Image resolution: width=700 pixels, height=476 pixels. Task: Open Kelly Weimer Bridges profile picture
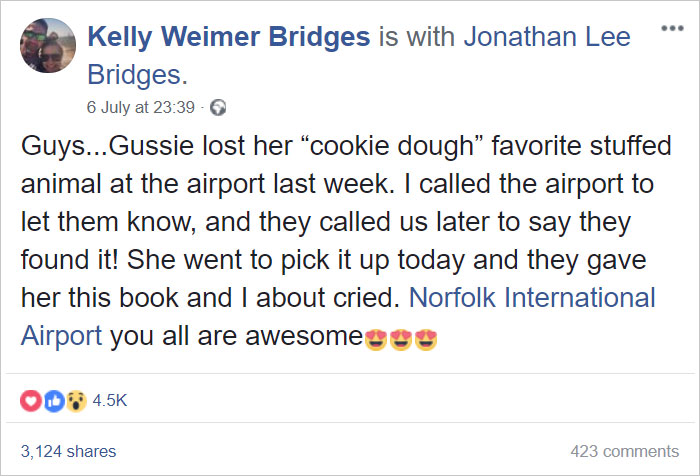(x=48, y=45)
